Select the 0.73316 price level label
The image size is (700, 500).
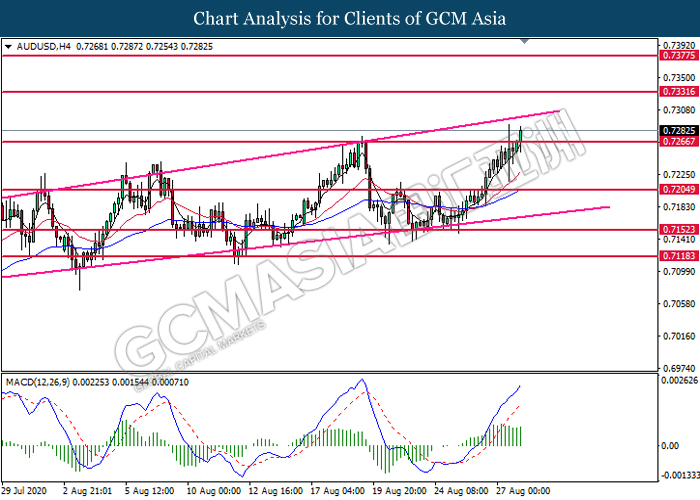(x=679, y=92)
